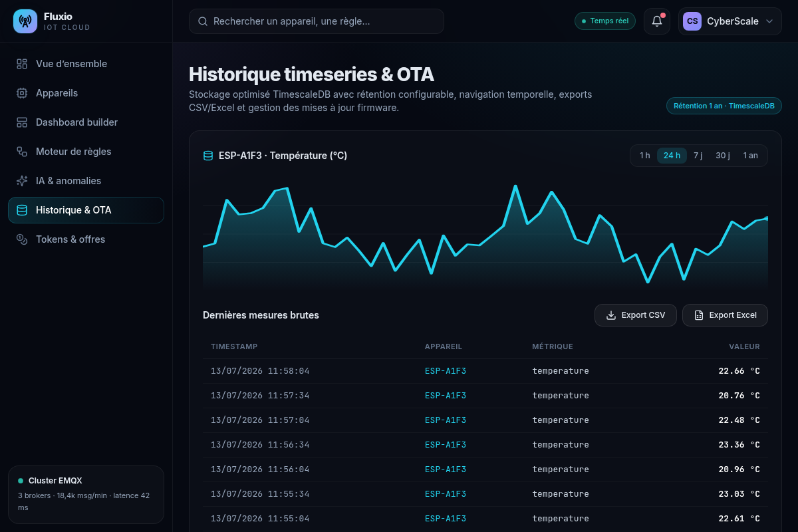Click the green Cluster EMQX status dot
The width and height of the screenshot is (798, 532).
point(21,480)
